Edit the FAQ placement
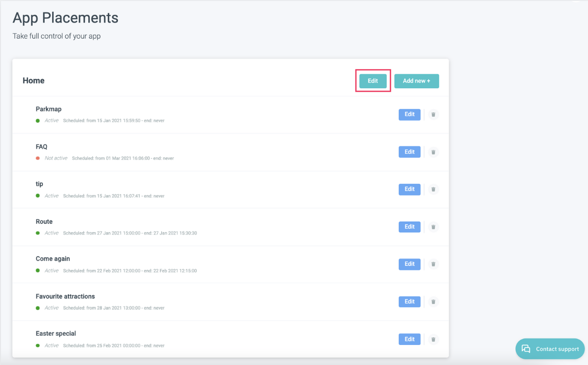Viewport: 588px width, 365px height. tap(410, 152)
